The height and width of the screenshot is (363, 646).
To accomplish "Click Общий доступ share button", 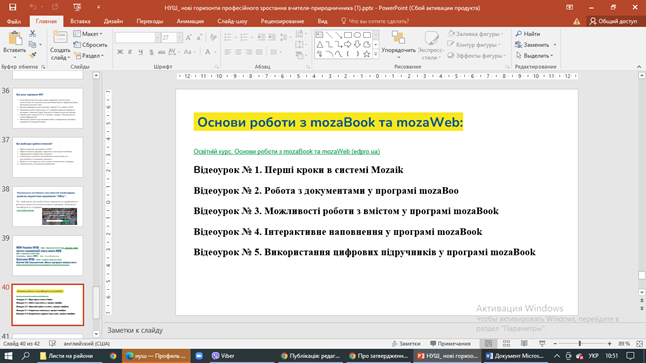I will tap(613, 21).
